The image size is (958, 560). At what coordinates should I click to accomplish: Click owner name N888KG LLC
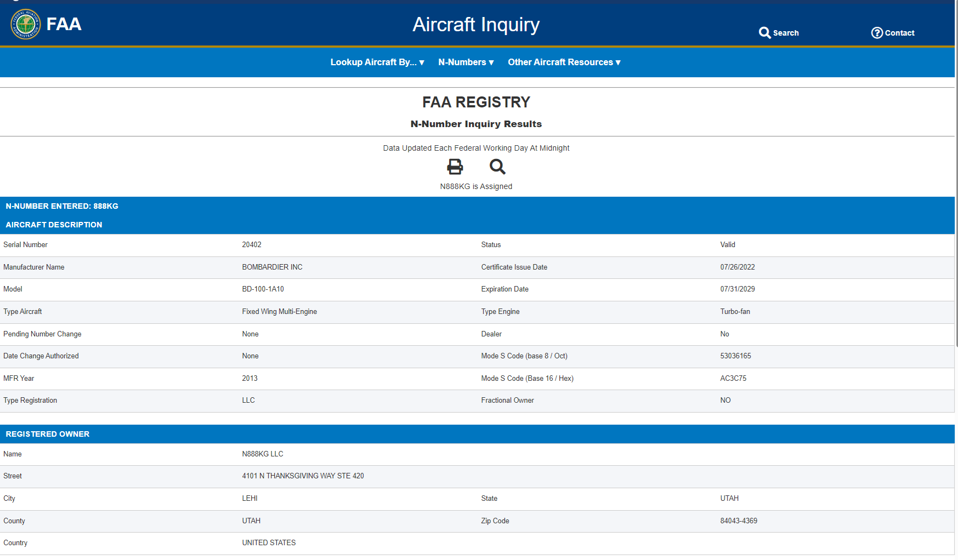(x=263, y=454)
